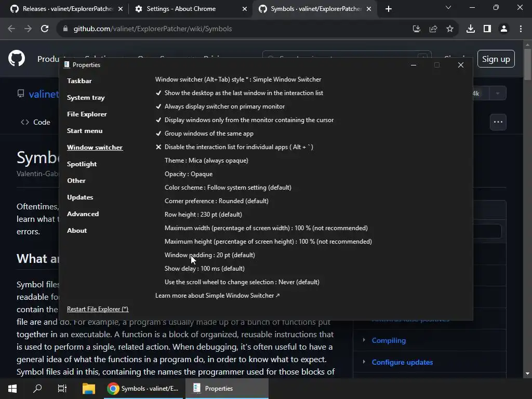The height and width of the screenshot is (399, 532).
Task: Change Corner preference: Rounded setting
Action: coord(217,201)
